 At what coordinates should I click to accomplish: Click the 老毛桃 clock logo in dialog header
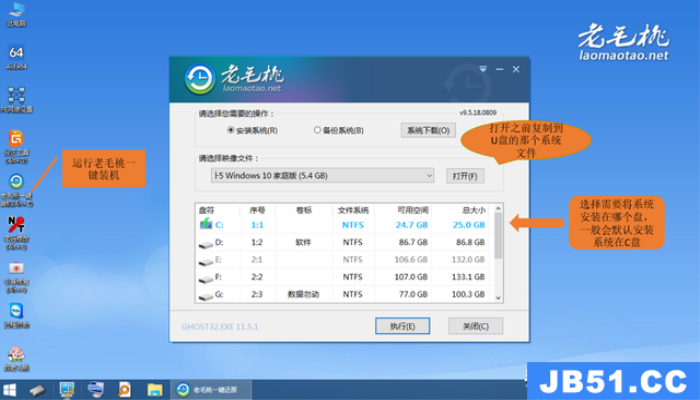200,79
